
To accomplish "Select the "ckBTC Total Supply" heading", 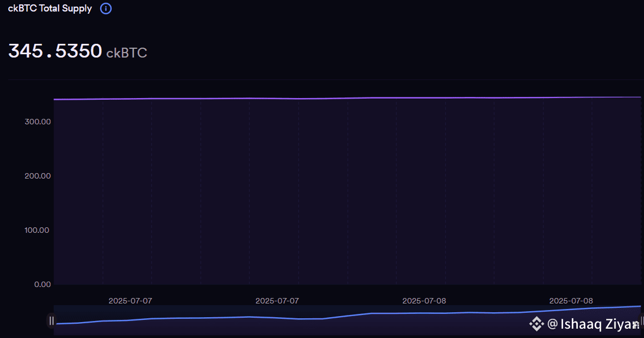I will click(50, 9).
